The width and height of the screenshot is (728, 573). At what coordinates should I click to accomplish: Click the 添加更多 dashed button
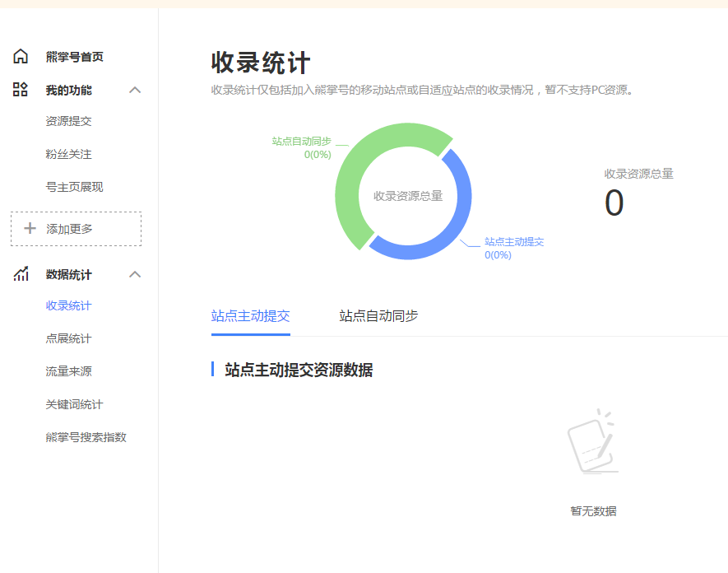pos(76,229)
